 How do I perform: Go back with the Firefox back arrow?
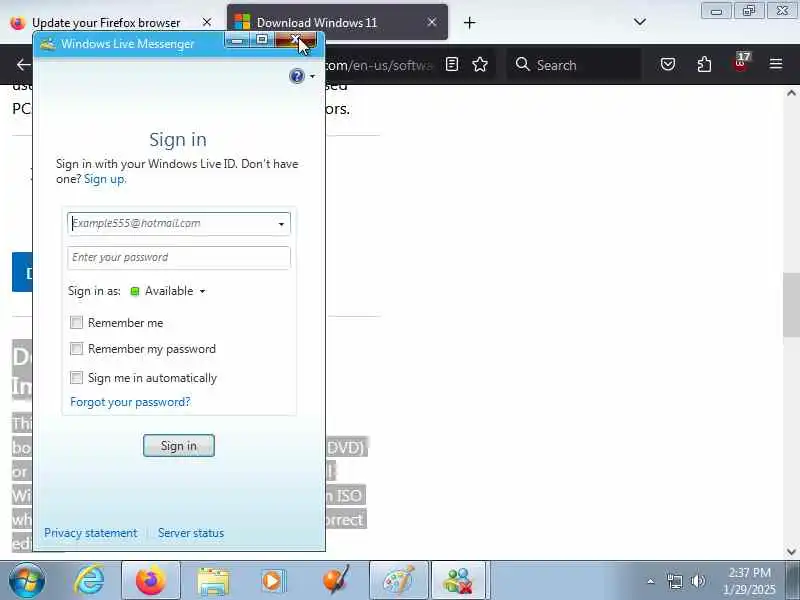point(23,65)
